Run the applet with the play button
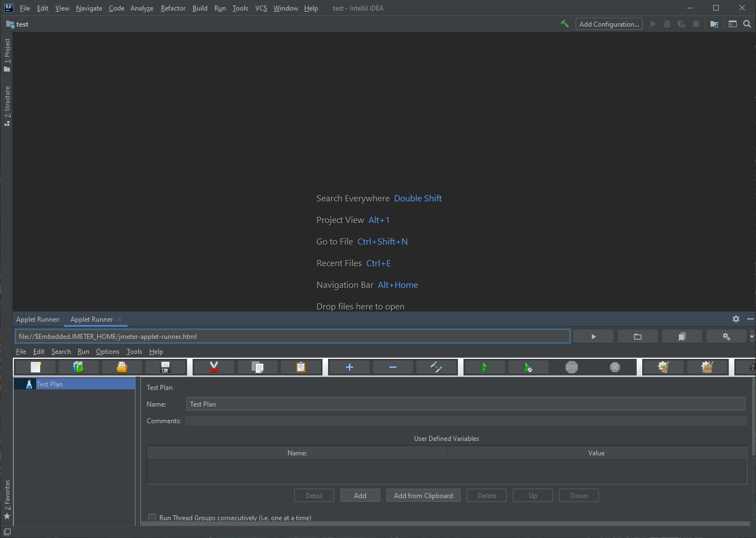Screen dimensions: 756x538 pyautogui.click(x=593, y=337)
